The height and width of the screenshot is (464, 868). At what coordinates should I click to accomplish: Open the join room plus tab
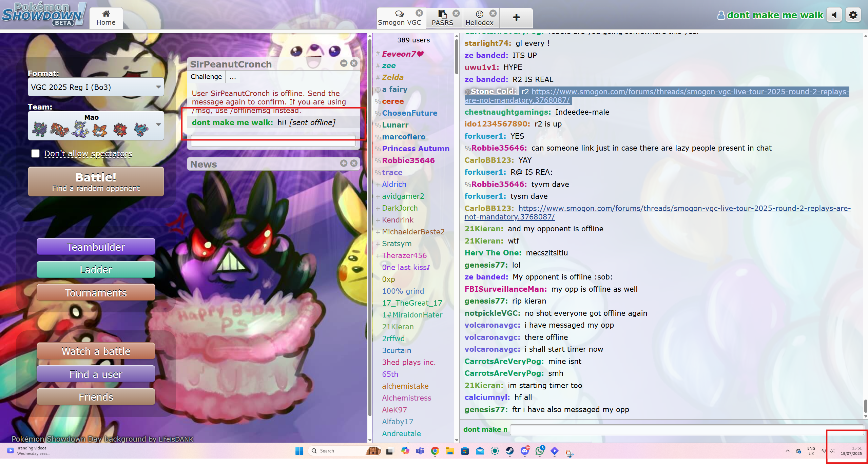coord(516,18)
